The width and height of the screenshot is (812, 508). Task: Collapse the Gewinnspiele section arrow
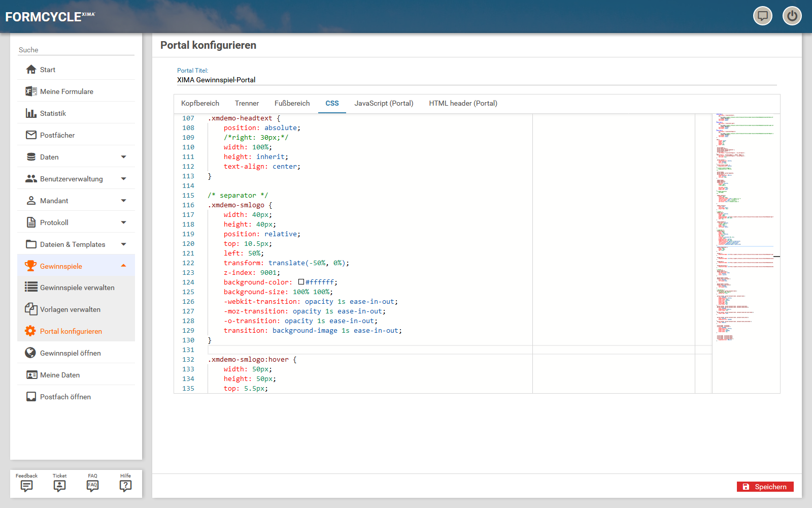point(123,266)
